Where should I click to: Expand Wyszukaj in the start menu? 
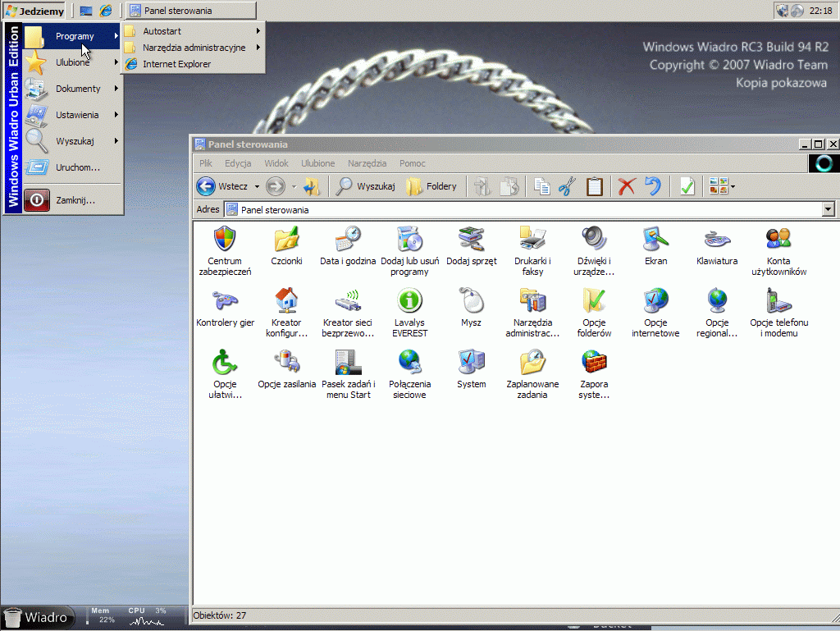point(71,141)
